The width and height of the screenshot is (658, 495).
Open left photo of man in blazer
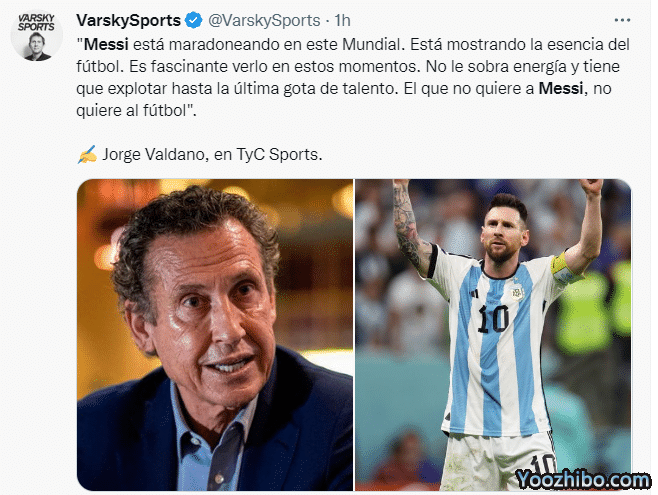215,335
